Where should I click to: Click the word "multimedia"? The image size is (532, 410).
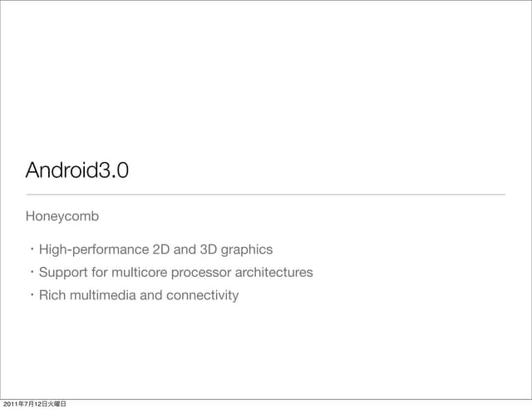[x=104, y=295]
